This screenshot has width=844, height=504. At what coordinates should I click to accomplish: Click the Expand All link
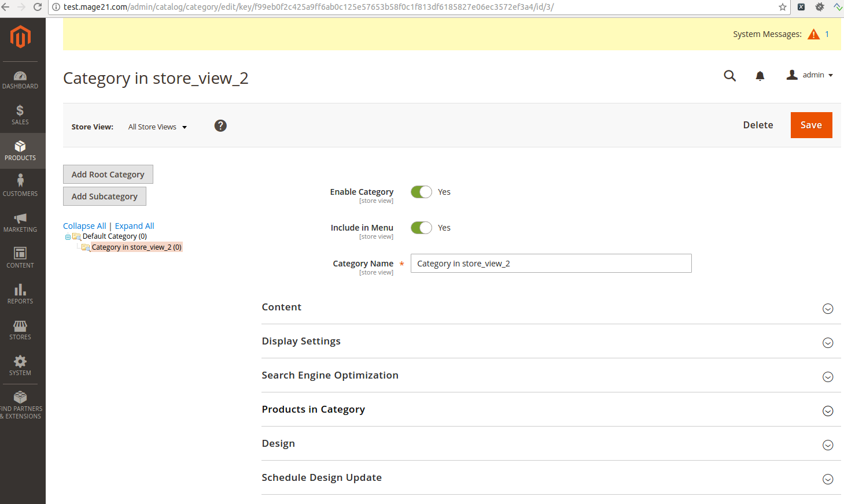pyautogui.click(x=134, y=225)
